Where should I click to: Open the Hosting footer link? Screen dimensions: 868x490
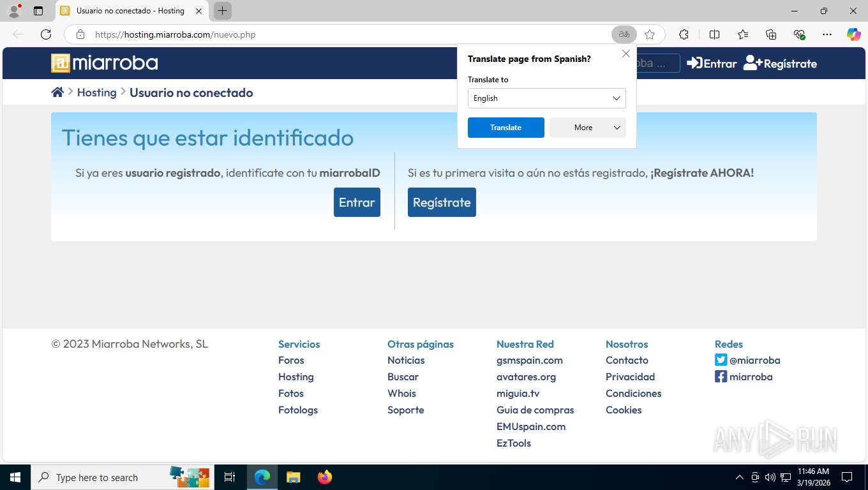tap(296, 376)
